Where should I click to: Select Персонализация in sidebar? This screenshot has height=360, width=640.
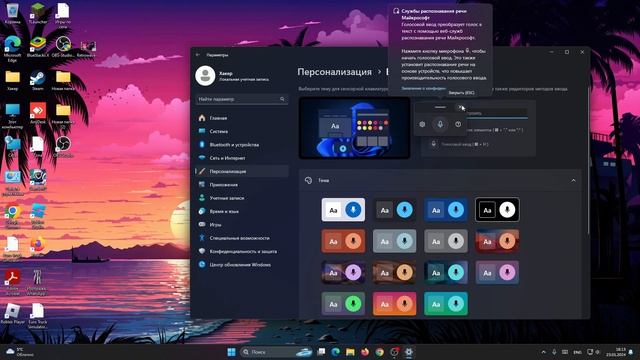(x=242, y=171)
